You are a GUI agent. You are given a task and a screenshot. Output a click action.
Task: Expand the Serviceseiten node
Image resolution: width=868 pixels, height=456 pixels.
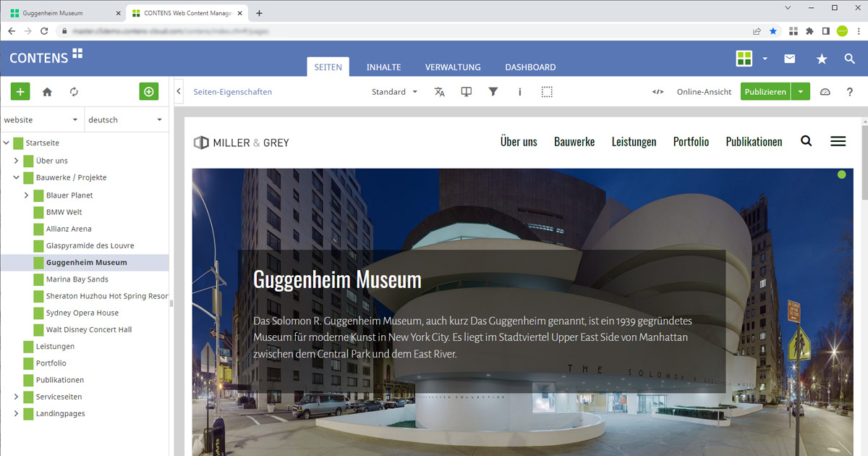pos(16,397)
